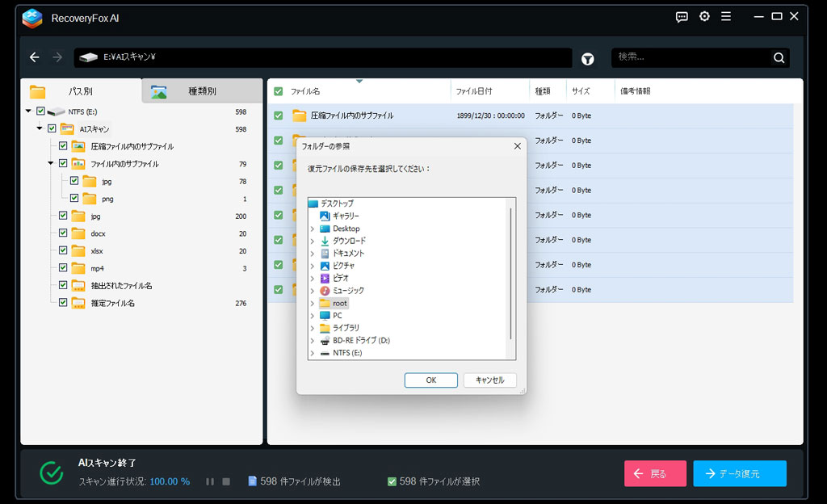Click the データ復元 recovery button
827x504 pixels.
pyautogui.click(x=739, y=473)
